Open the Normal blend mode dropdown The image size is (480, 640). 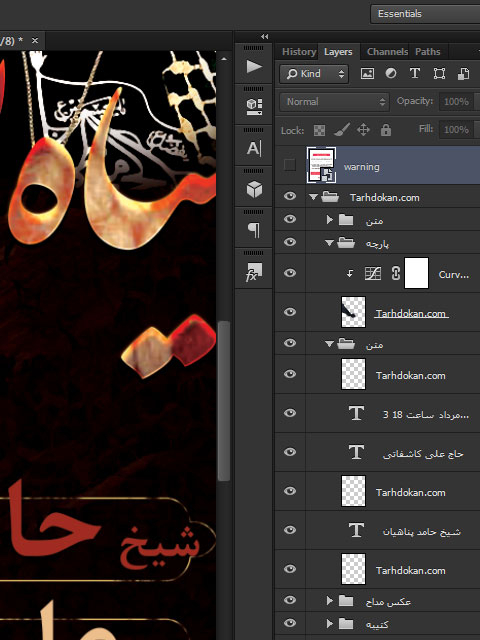[x=334, y=102]
